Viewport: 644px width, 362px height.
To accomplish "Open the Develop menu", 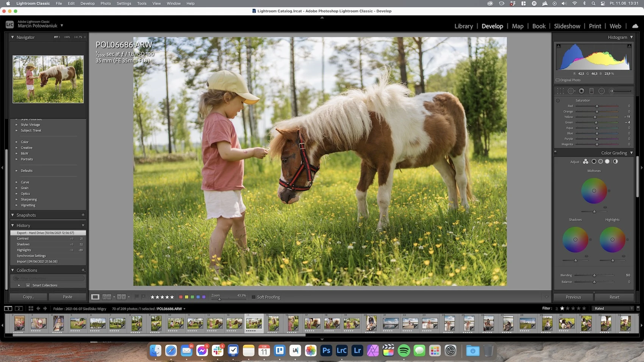I will coord(88,3).
